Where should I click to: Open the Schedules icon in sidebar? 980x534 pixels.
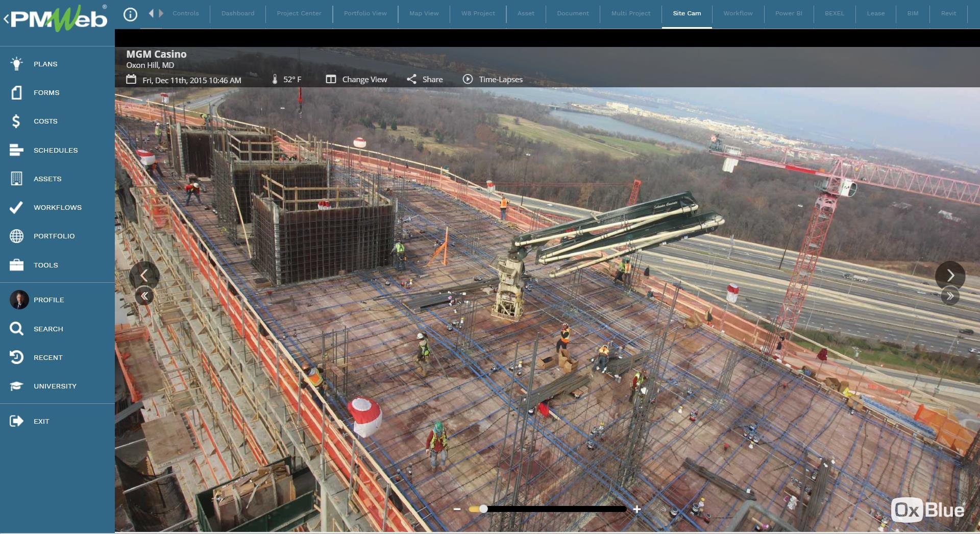pyautogui.click(x=16, y=150)
